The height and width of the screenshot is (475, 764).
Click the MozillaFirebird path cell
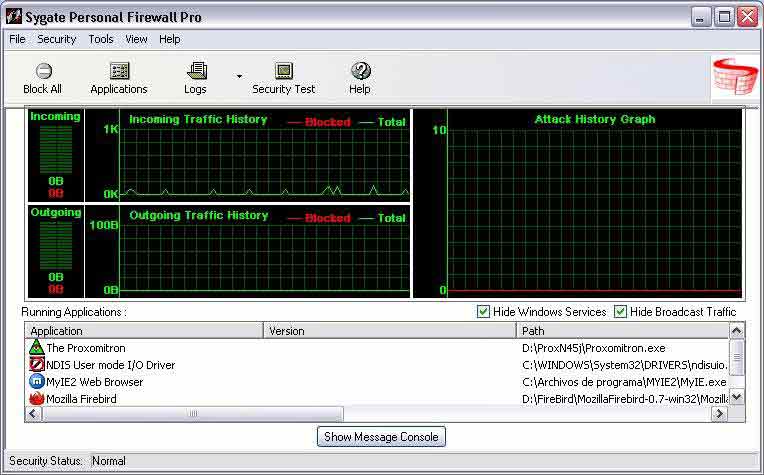point(625,399)
